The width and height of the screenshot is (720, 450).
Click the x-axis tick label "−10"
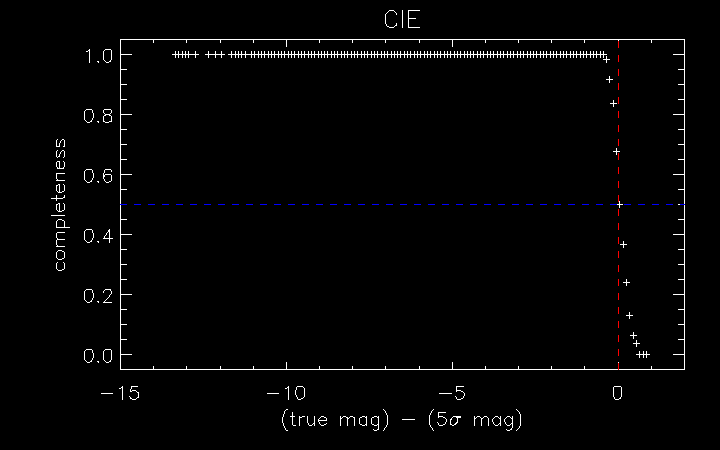(x=286, y=394)
